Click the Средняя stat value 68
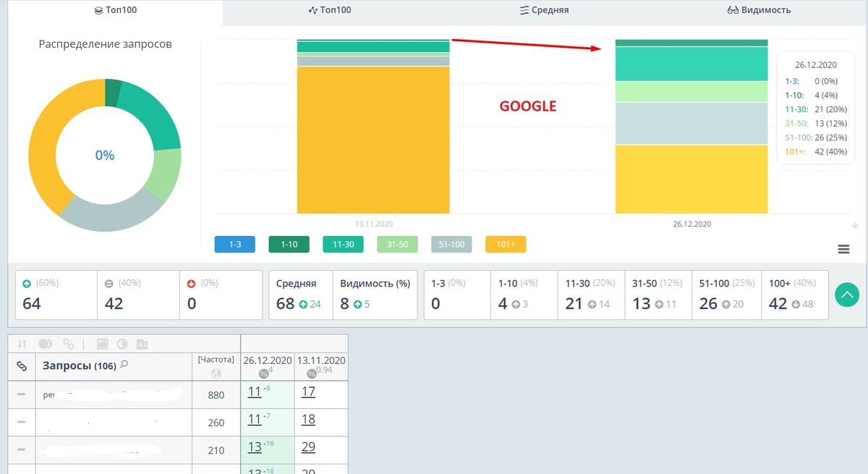The image size is (868, 474). 285,304
